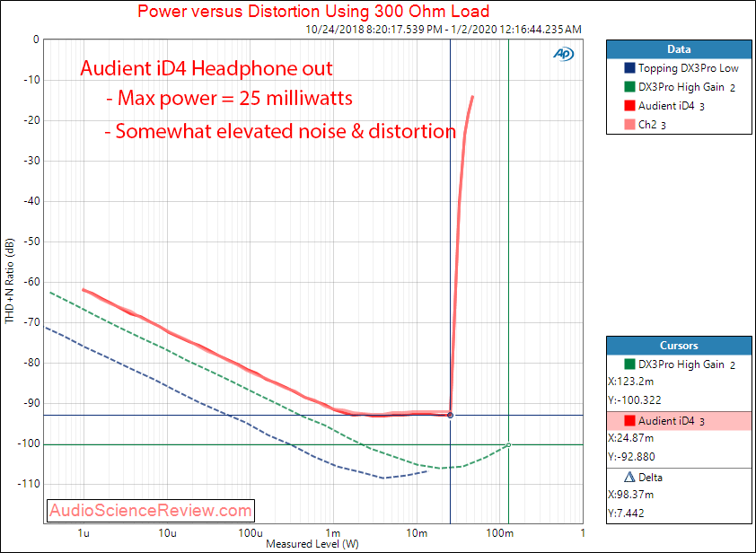Click the '-90' y-axis tick label
The width and height of the screenshot is (756, 553).
point(31,403)
